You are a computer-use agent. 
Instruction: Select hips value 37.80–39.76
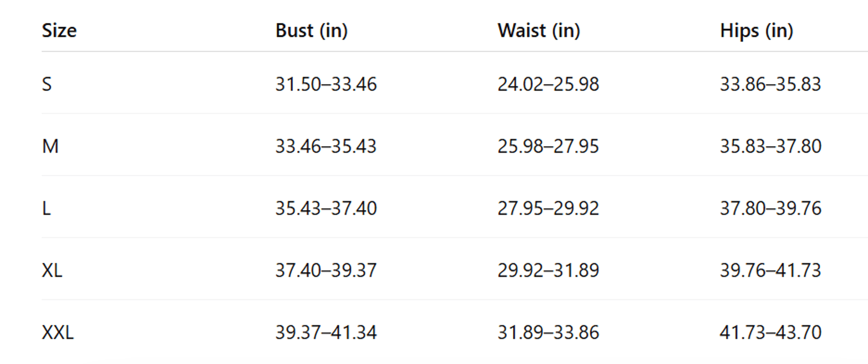point(771,208)
